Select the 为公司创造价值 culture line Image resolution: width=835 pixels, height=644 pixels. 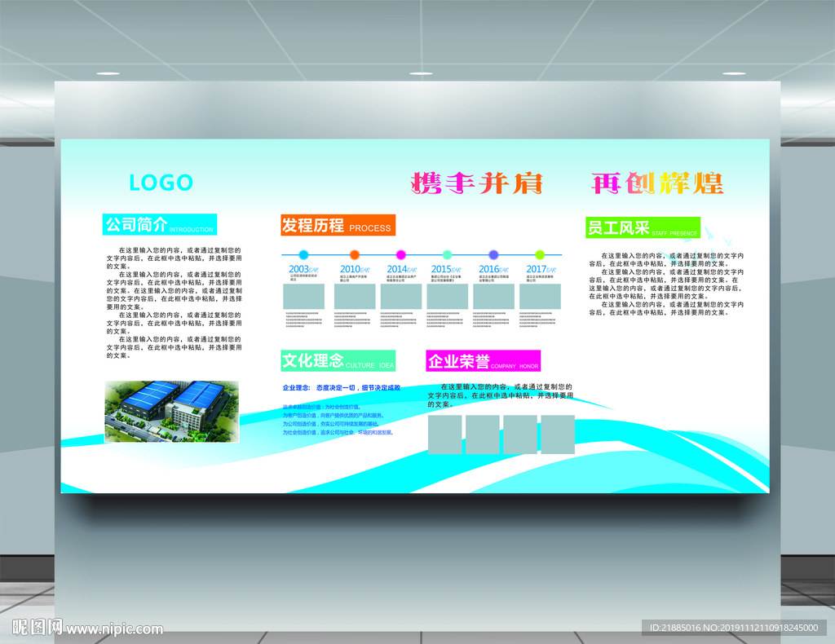pos(331,424)
